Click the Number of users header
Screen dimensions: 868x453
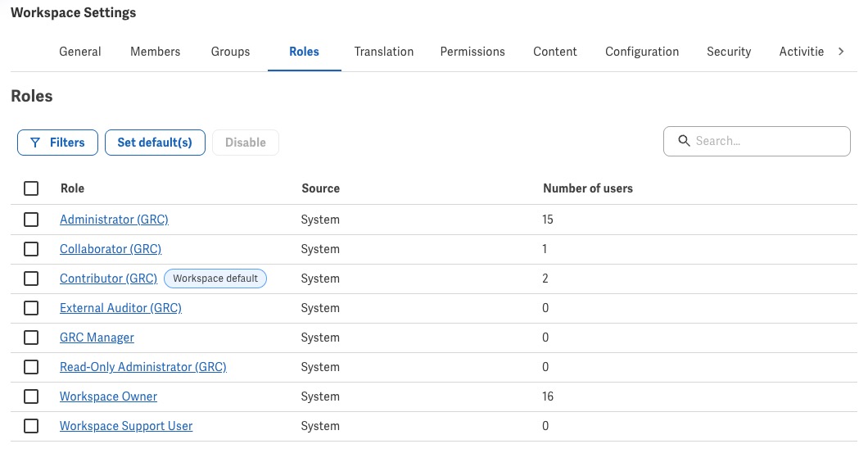tap(588, 188)
